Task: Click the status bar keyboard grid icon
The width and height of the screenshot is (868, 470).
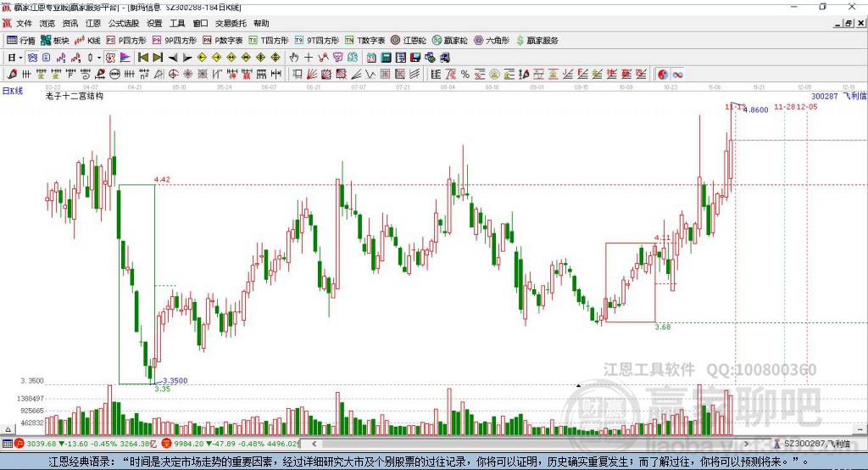Action: tap(7, 444)
